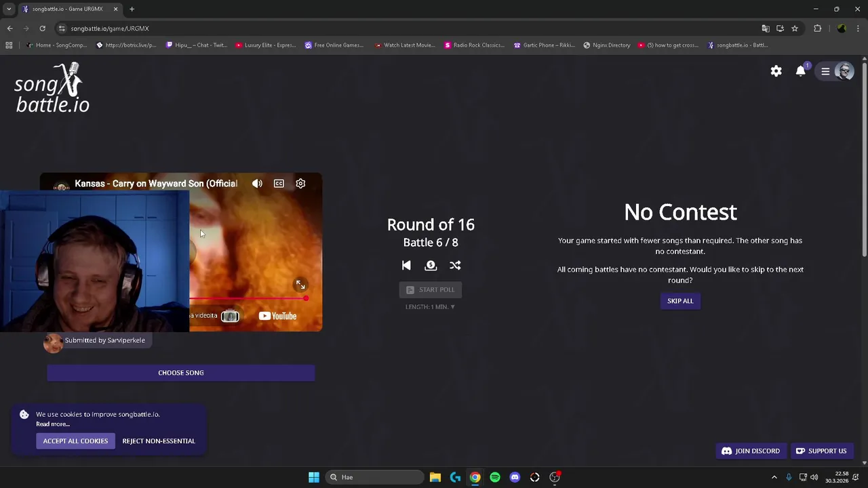Open Logitech G Hub from taskbar
The height and width of the screenshot is (488, 868).
pyautogui.click(x=455, y=477)
